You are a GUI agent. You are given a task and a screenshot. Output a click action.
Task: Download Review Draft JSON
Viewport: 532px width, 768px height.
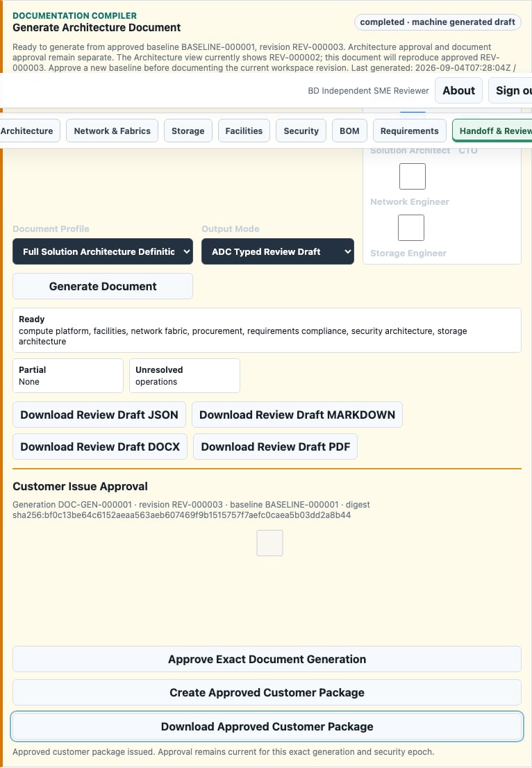tap(99, 415)
